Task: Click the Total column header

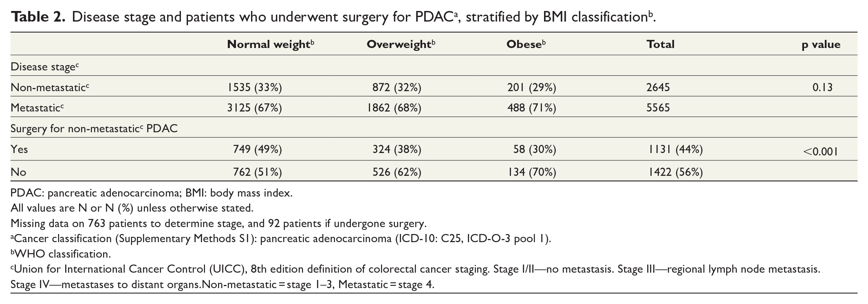Action: coord(660,44)
